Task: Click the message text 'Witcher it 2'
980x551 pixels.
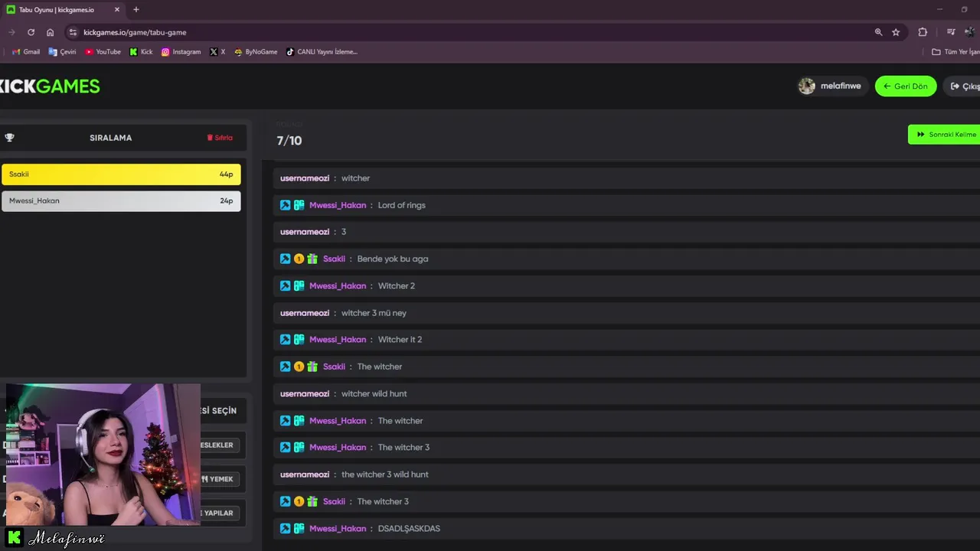Action: coord(400,339)
